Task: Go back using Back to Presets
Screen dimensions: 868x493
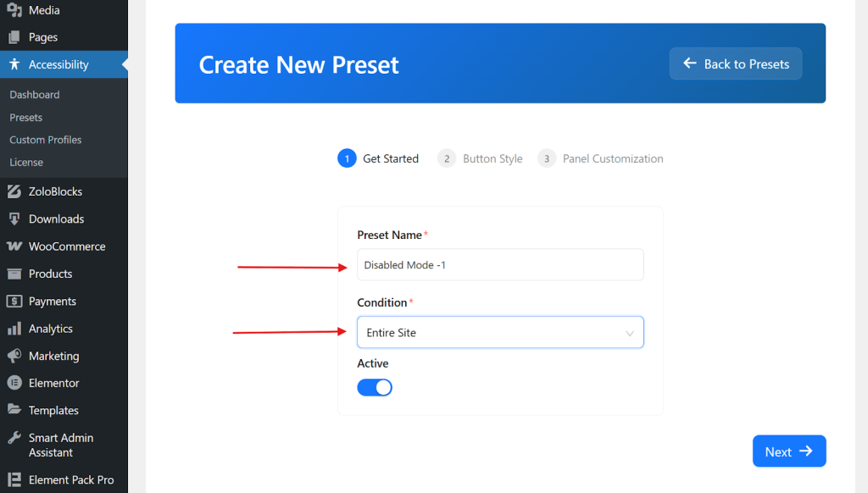Action: point(735,63)
